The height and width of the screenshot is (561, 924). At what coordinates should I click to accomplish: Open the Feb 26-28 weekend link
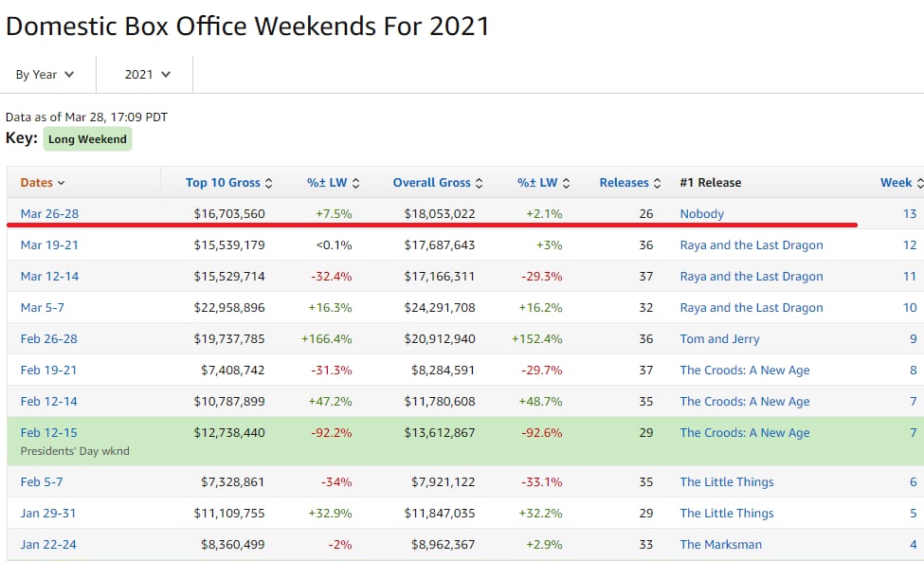[x=49, y=339]
